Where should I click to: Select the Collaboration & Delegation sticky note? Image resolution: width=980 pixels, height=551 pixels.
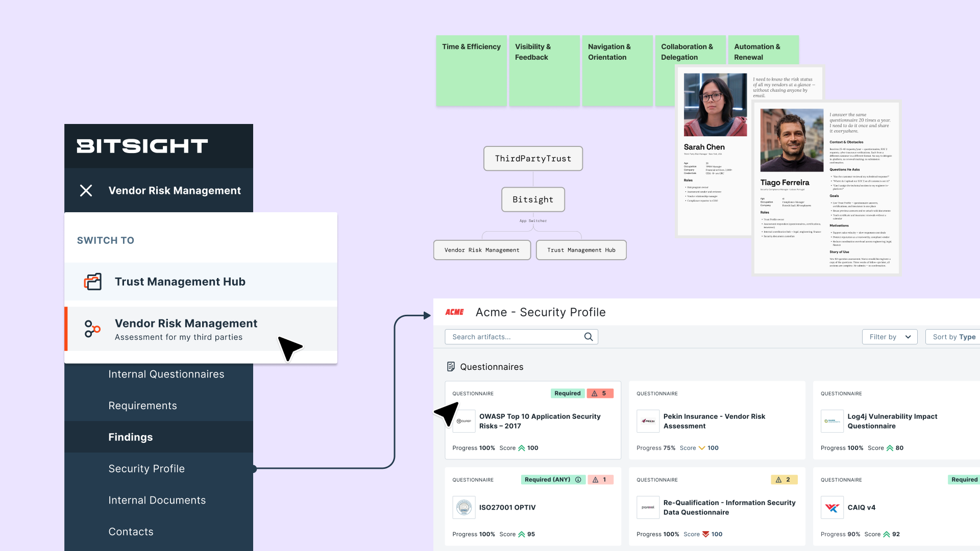(690, 51)
